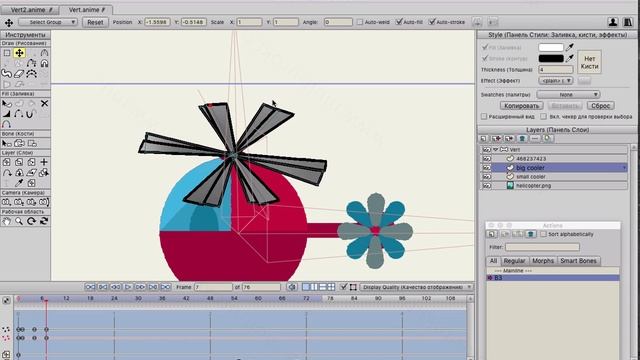This screenshot has width=640, height=360.
Task: Select the Select Shape tool in Fill section
Action: pyautogui.click(x=7, y=104)
